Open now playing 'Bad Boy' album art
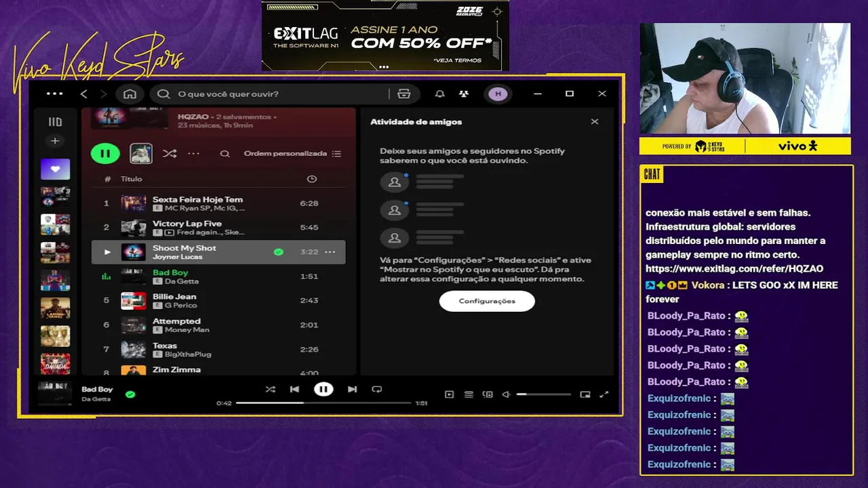 click(55, 393)
